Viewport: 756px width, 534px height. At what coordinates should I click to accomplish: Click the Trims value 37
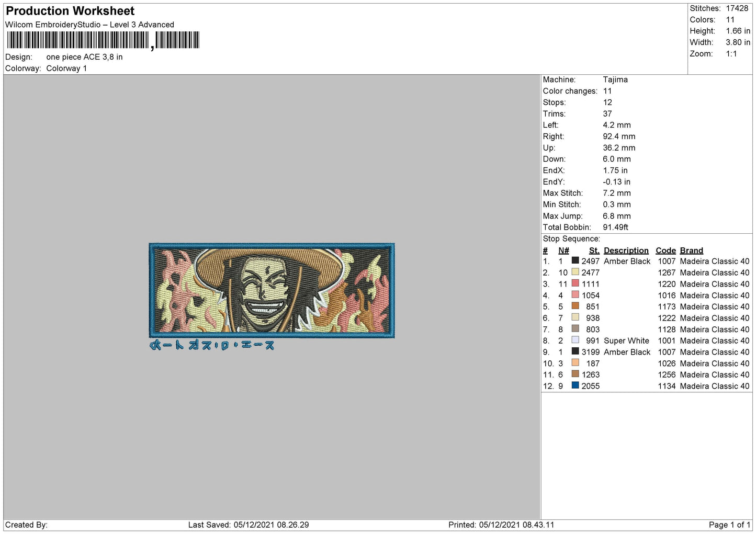[607, 113]
